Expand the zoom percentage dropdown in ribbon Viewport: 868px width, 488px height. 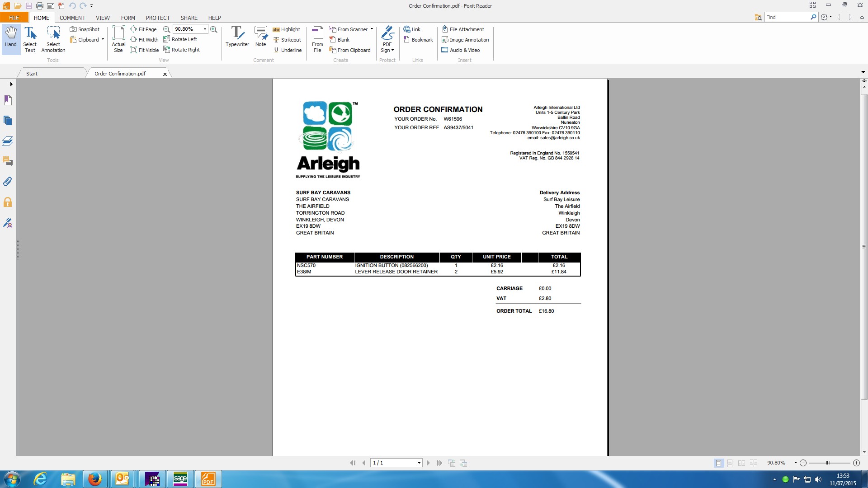(x=205, y=29)
